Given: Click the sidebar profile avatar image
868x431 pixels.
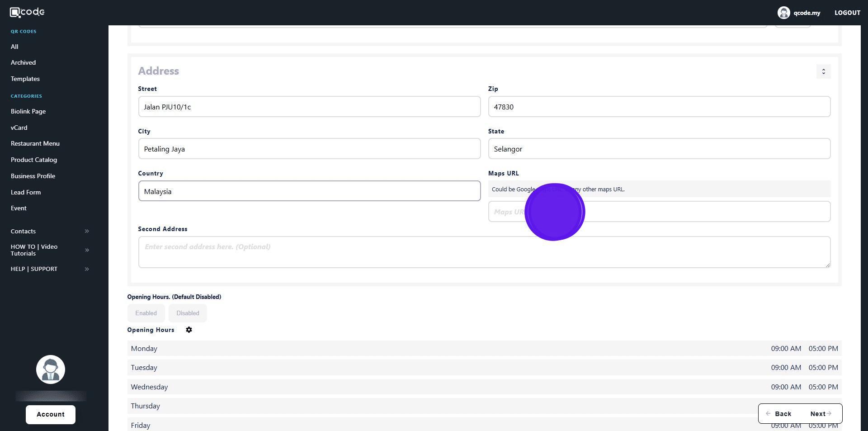Looking at the screenshot, I should click(51, 369).
